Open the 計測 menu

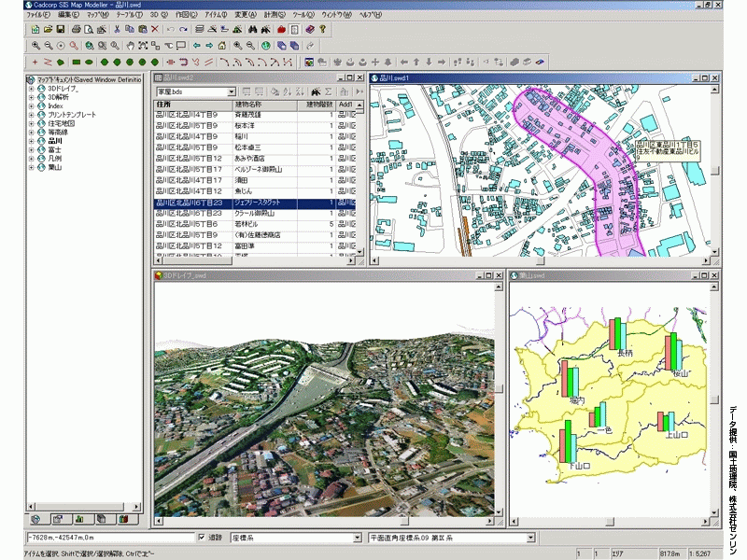click(274, 16)
